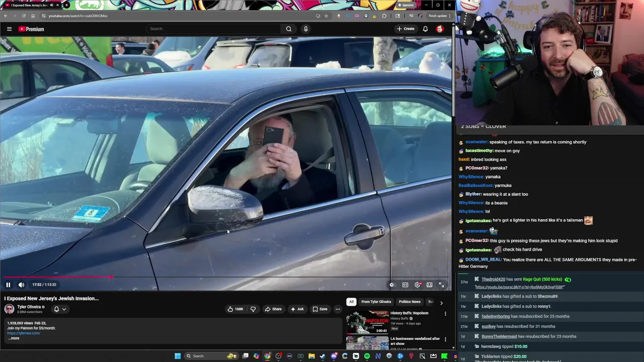
Task: Open a new browser tab
Action: pos(66,5)
